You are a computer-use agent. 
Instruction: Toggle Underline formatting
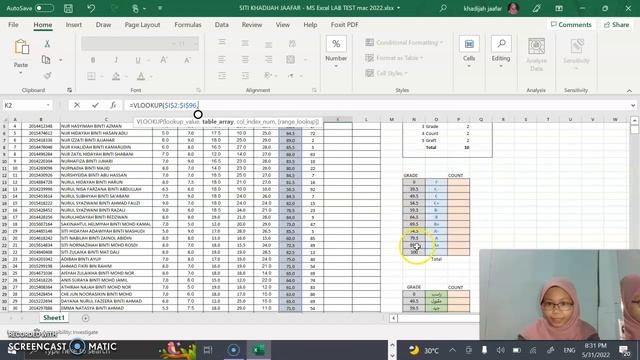point(138,60)
